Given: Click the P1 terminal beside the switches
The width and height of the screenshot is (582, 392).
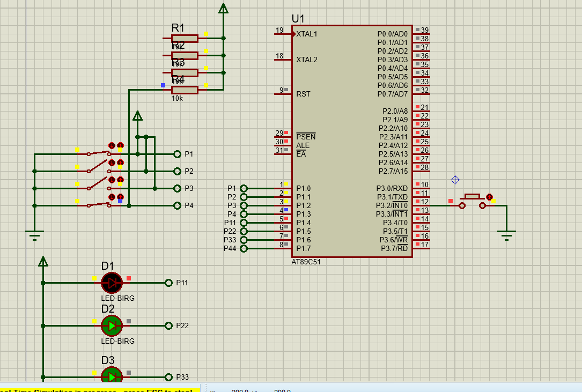Looking at the screenshot, I should (x=177, y=154).
